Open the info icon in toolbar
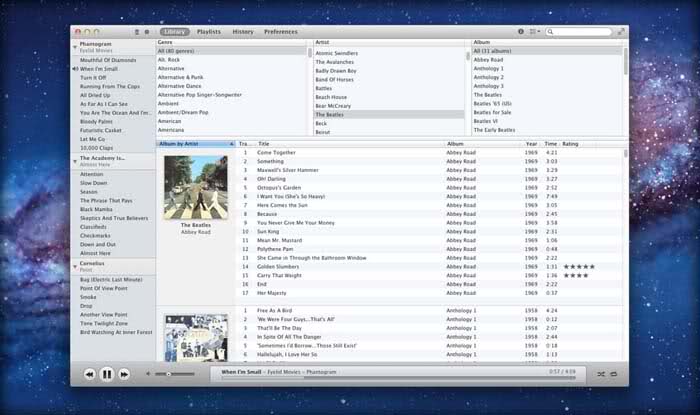The image size is (700, 415). click(x=521, y=32)
